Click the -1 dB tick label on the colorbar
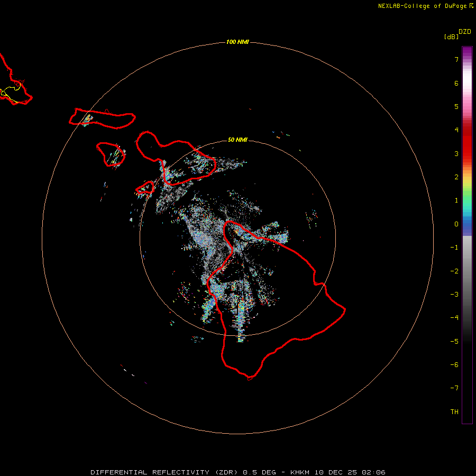 click(x=454, y=248)
